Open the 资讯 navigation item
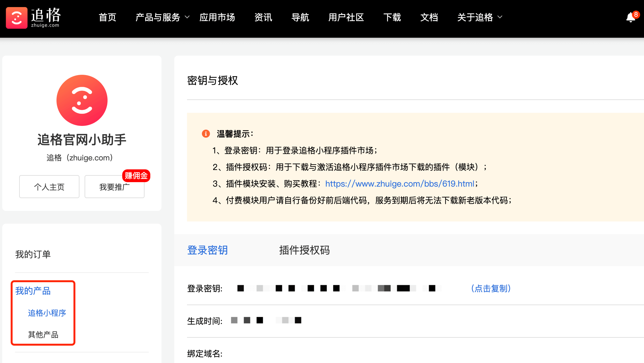The image size is (644, 363). [263, 17]
